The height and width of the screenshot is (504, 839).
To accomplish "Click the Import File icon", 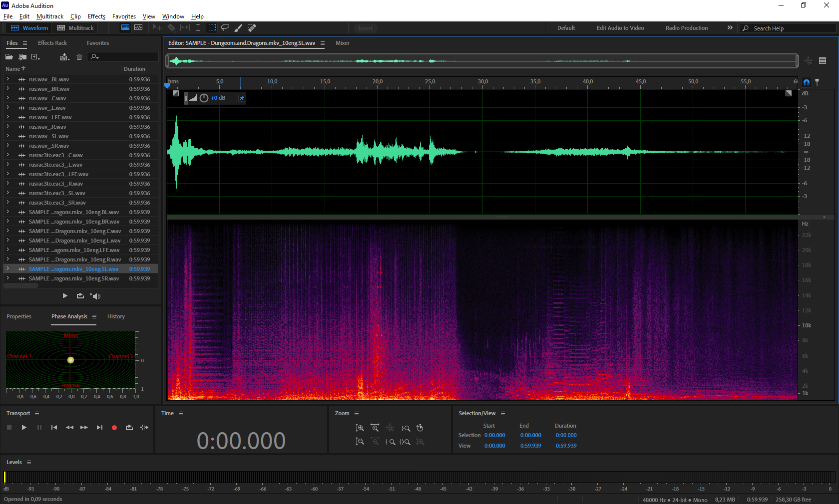I will click(22, 57).
